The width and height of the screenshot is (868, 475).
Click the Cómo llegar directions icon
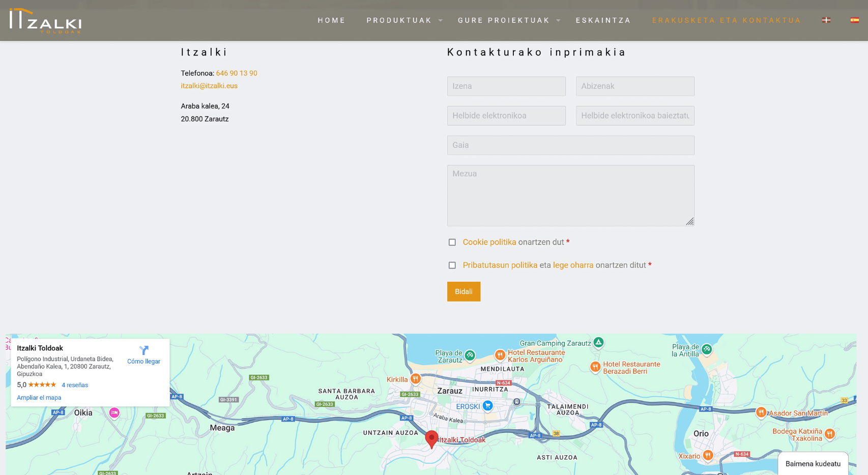(143, 353)
